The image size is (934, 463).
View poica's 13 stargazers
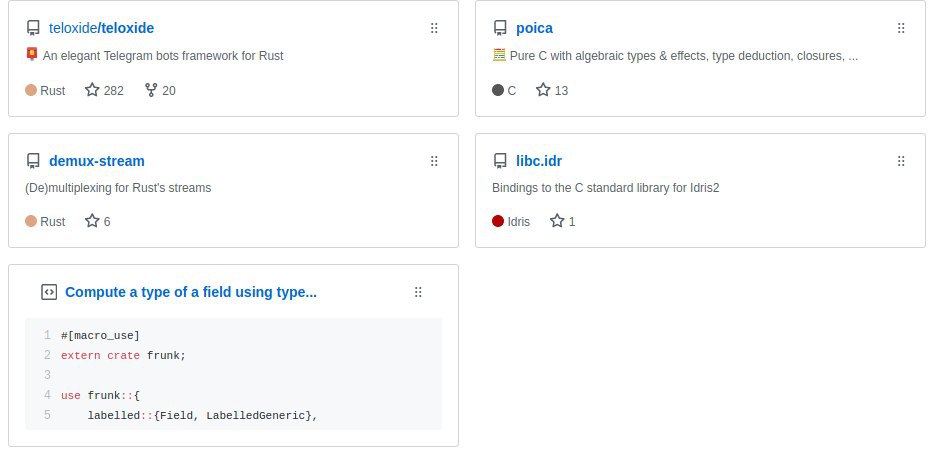coord(552,90)
